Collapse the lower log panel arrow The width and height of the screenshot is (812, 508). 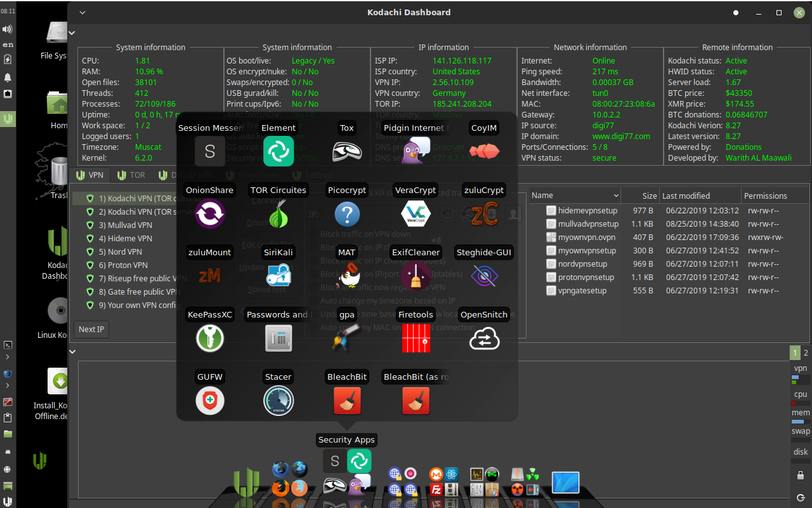[x=72, y=351]
